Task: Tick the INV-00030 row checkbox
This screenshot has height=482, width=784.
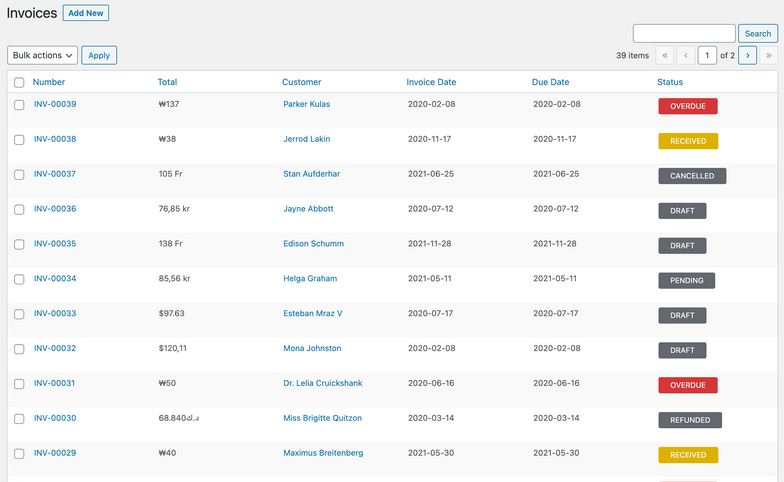Action: [x=19, y=419]
